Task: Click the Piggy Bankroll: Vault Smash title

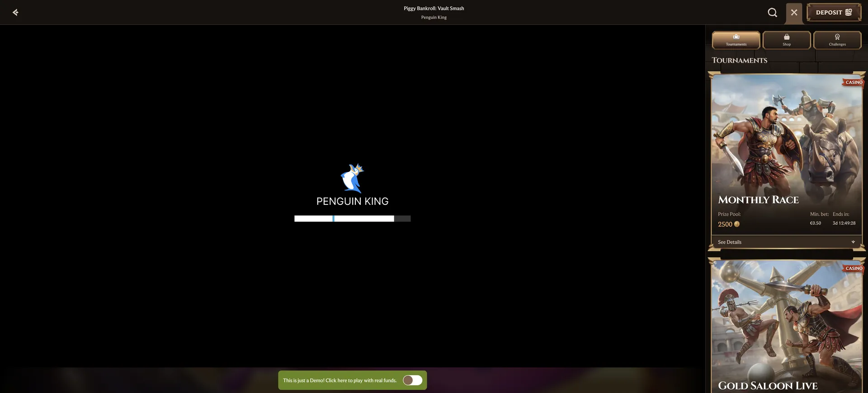Action: [434, 8]
